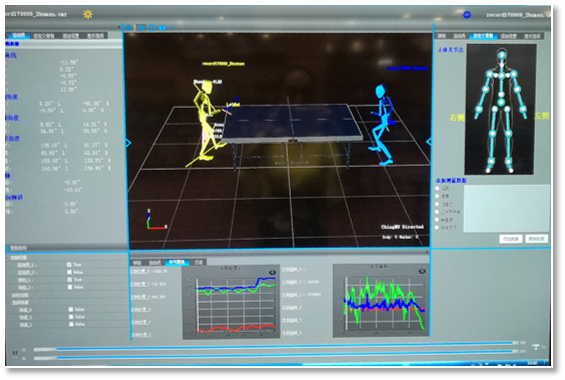Select the shoulder joint on the 右侧 side
The image size is (565, 380).
tap(489, 74)
